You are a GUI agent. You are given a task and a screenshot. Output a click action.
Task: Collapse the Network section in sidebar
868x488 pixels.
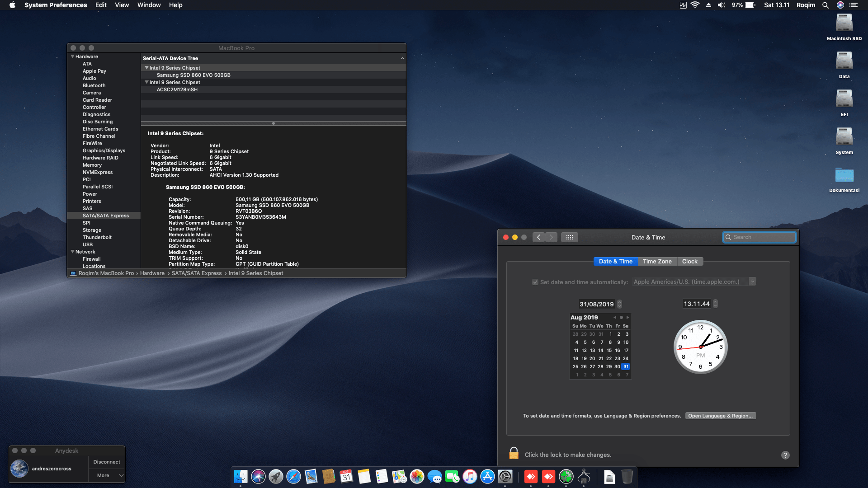pyautogui.click(x=73, y=252)
